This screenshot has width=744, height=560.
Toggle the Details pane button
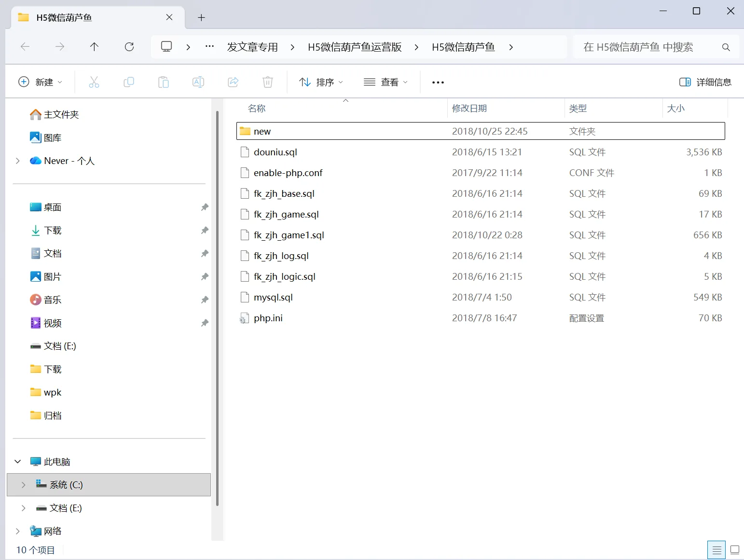pyautogui.click(x=705, y=82)
